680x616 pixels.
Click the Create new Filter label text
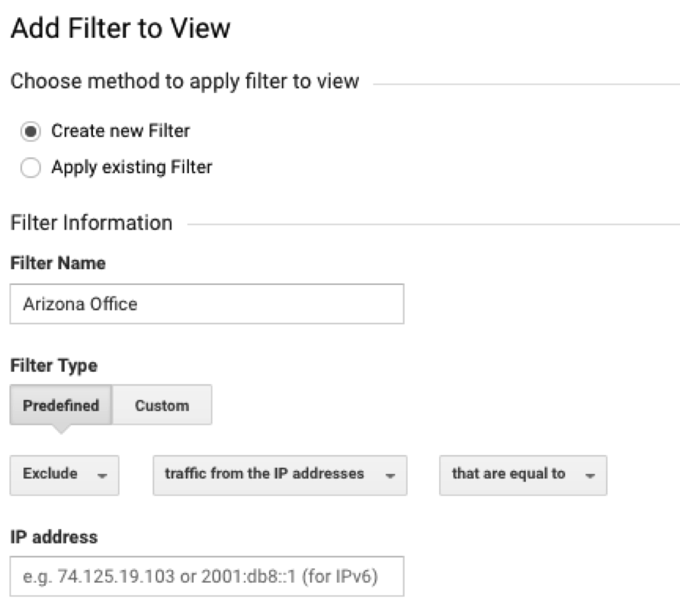[120, 131]
